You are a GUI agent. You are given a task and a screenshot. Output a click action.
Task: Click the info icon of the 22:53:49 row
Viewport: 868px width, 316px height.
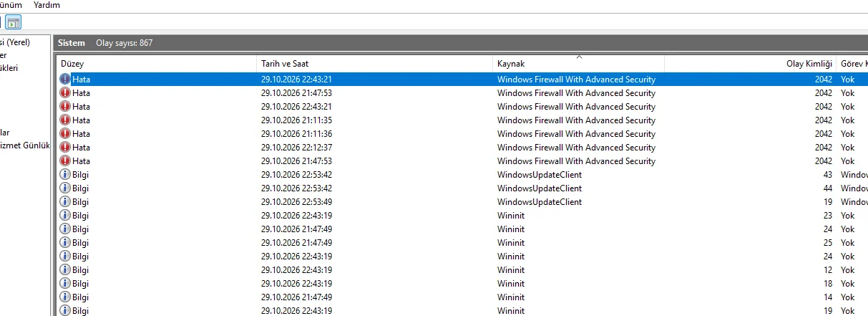[65, 202]
